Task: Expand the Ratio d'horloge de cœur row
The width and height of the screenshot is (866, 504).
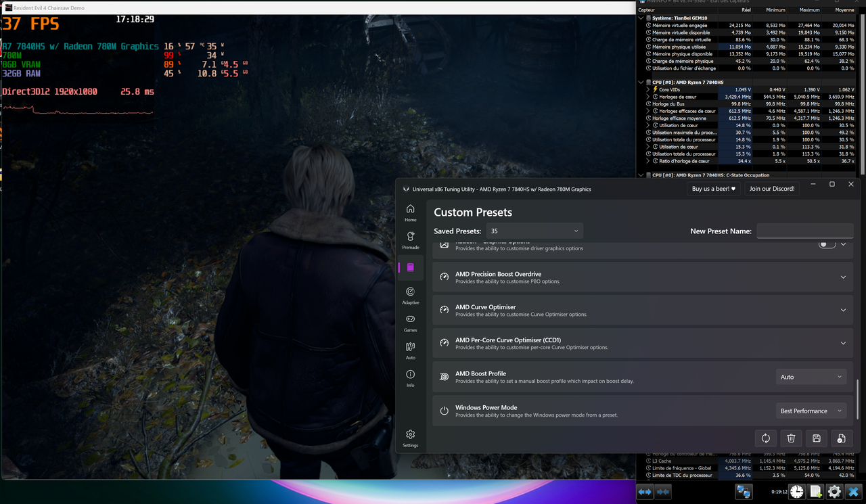Action: tap(648, 161)
